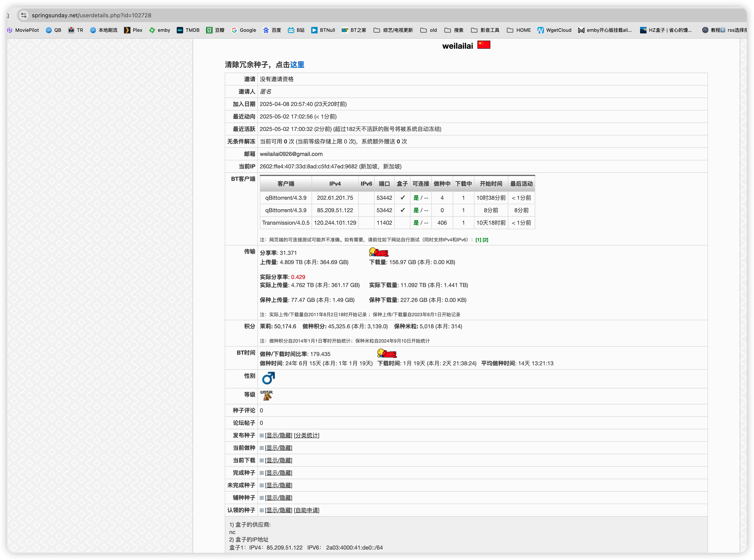Click the TMDB bookmark icon
Viewport: 754px width, 560px height.
[x=180, y=30]
